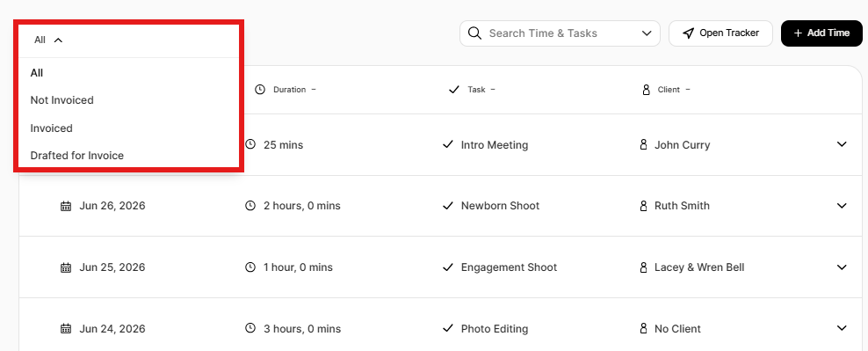Click the calendar icon beside Jun 26, 2026
The width and height of the screenshot is (868, 351).
66,206
